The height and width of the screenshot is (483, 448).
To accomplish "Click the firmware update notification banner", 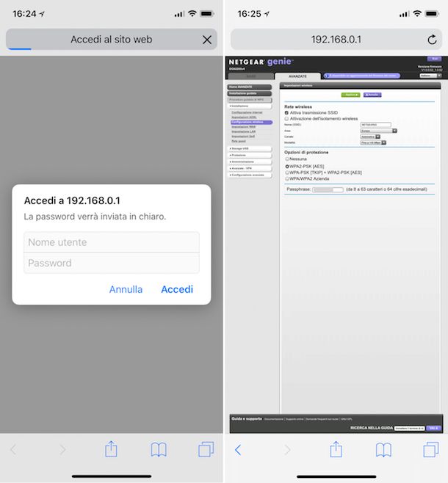I will [362, 76].
